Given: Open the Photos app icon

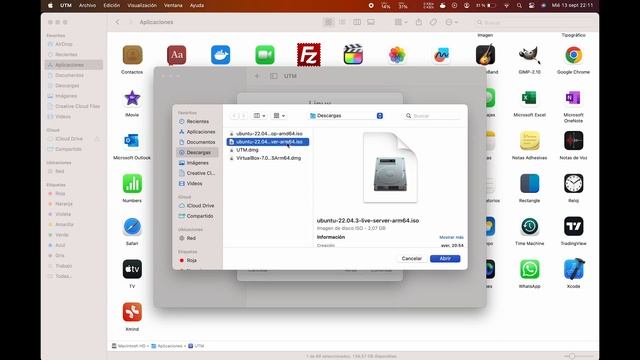Looking at the screenshot, I should tap(397, 55).
